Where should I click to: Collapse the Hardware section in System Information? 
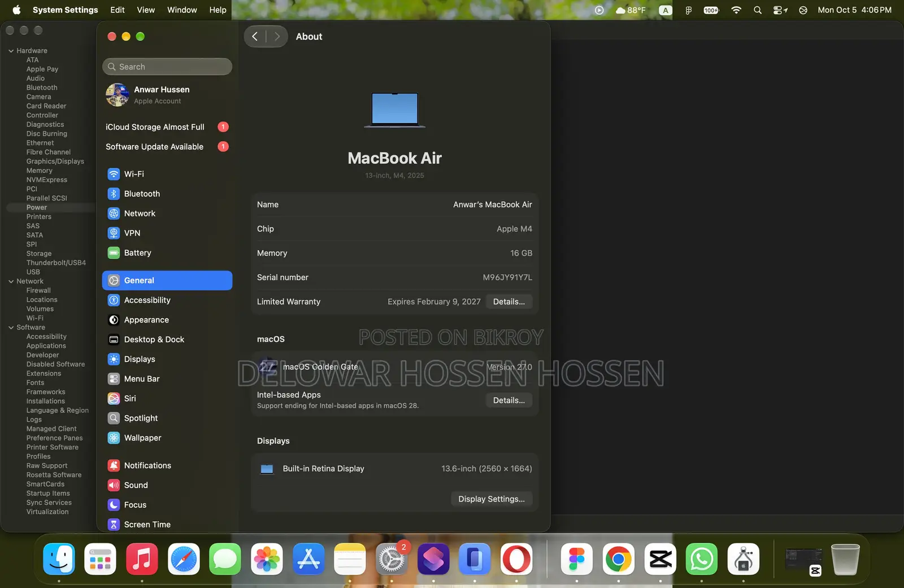click(11, 51)
